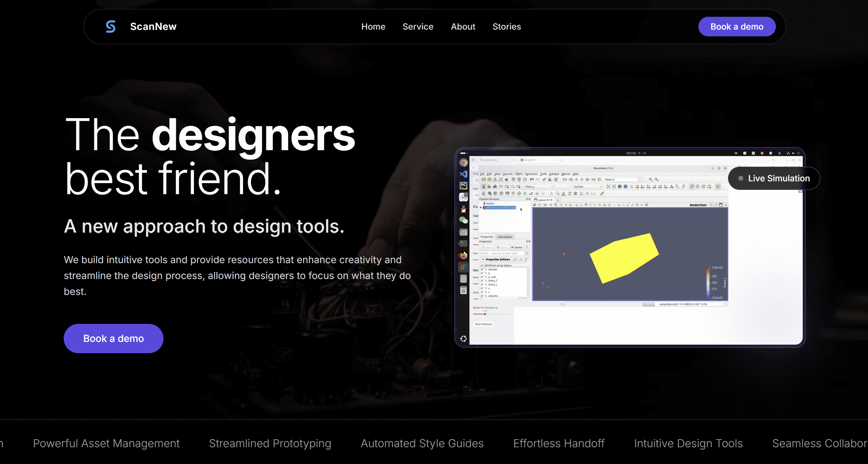The image size is (868, 464).
Task: Open the Surface representation dropdown
Action: point(588,187)
